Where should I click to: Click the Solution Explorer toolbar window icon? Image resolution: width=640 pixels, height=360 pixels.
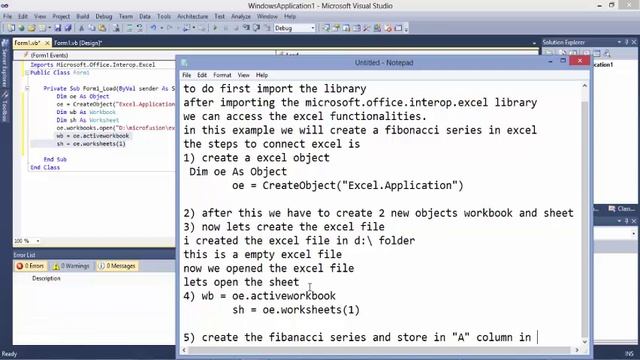(327, 28)
